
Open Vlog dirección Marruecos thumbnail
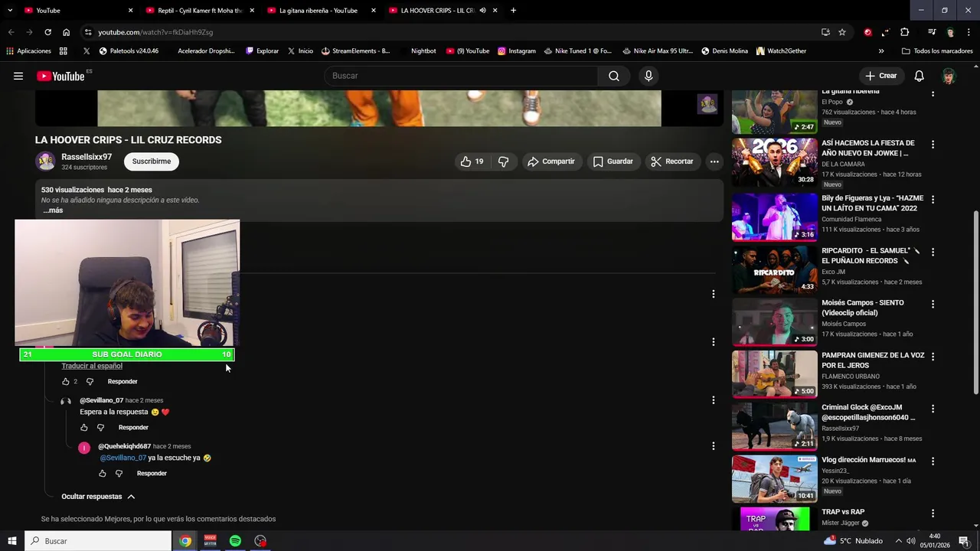tap(774, 479)
